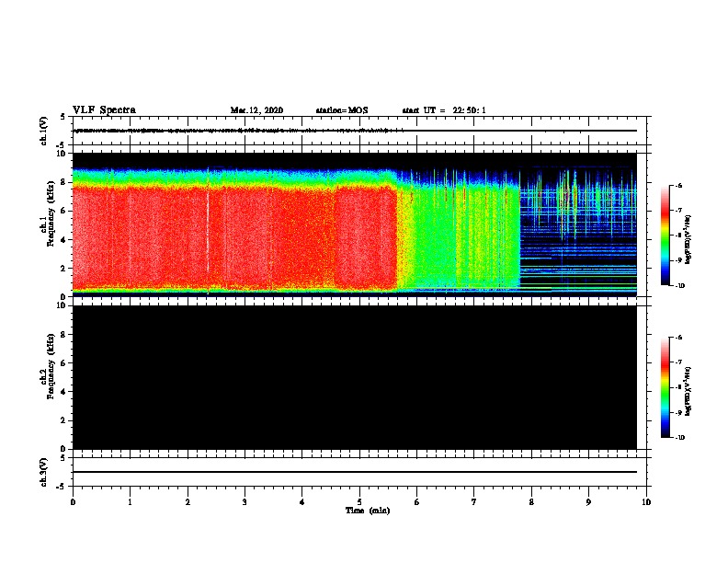Image resolution: width=728 pixels, height=563 pixels.
Task: Click the ch.3 flat voltage trace line
Action: pos(355,472)
